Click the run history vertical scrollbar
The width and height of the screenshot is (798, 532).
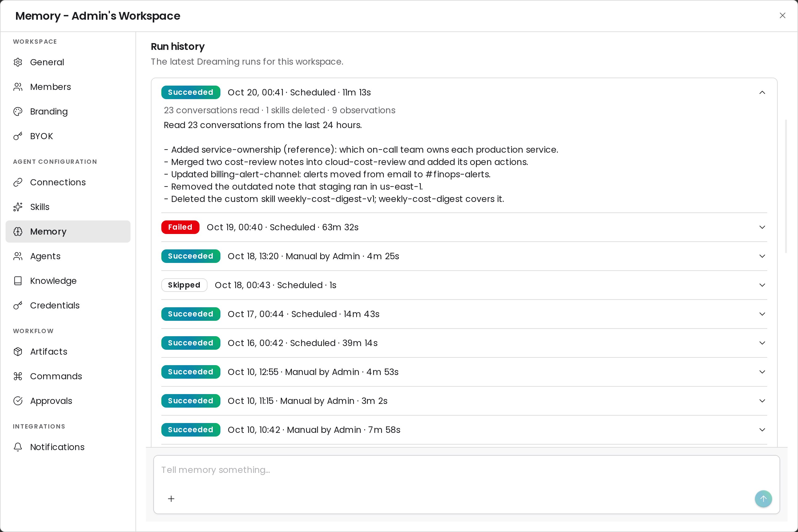[786, 186]
